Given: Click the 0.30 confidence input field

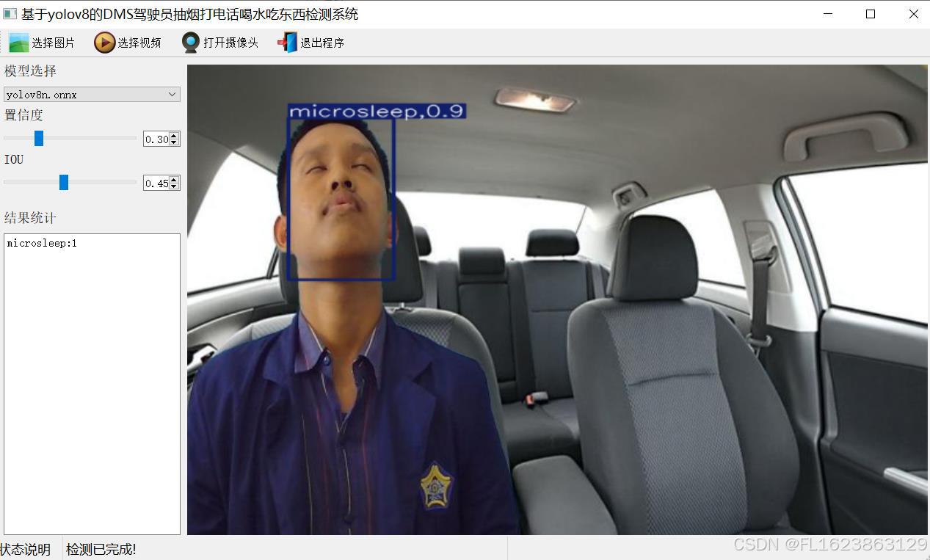Looking at the screenshot, I should (156, 139).
